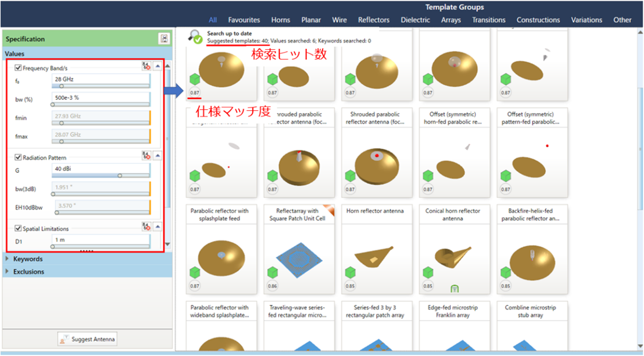Switch to the Reflectors template group tab
This screenshot has width=644, height=356.
(x=374, y=19)
